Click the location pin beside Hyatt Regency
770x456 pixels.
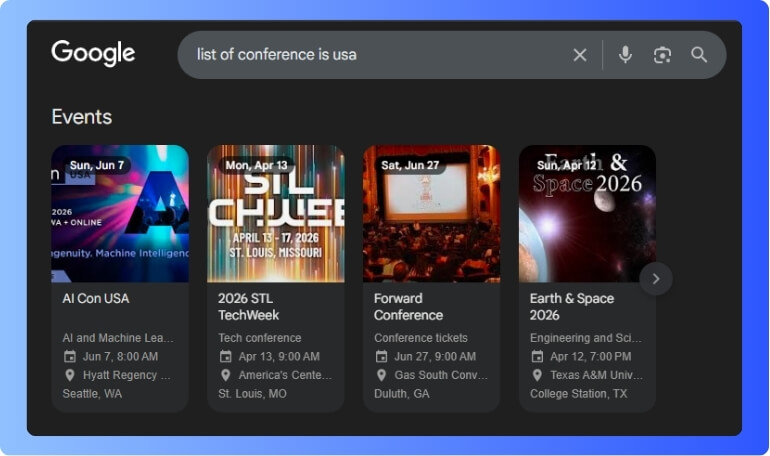[70, 375]
